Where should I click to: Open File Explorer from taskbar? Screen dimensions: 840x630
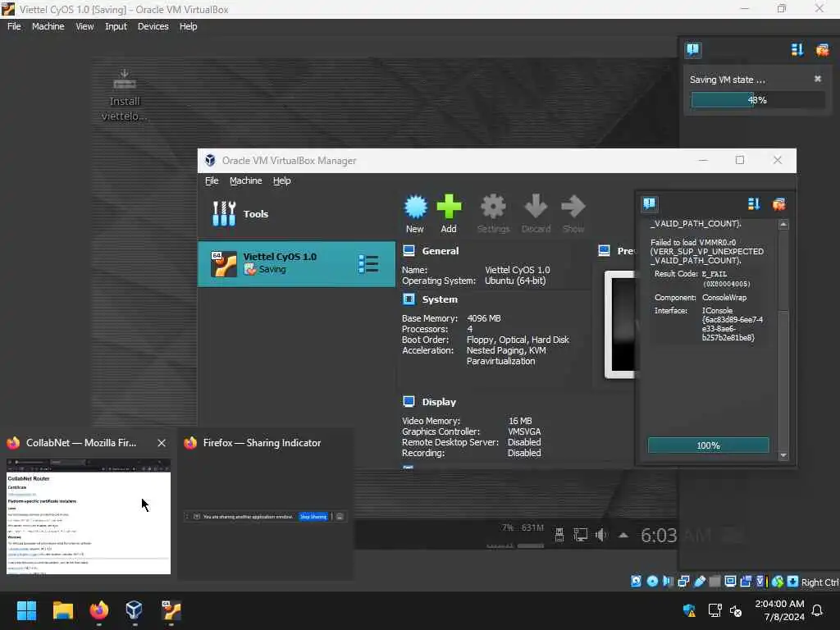(62, 610)
